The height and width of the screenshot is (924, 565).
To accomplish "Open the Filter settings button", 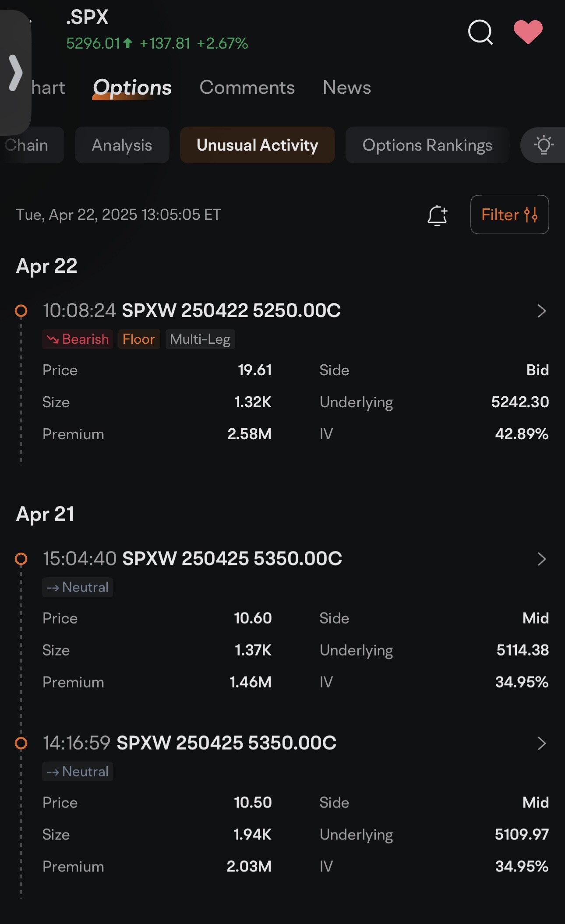I will pyautogui.click(x=509, y=215).
